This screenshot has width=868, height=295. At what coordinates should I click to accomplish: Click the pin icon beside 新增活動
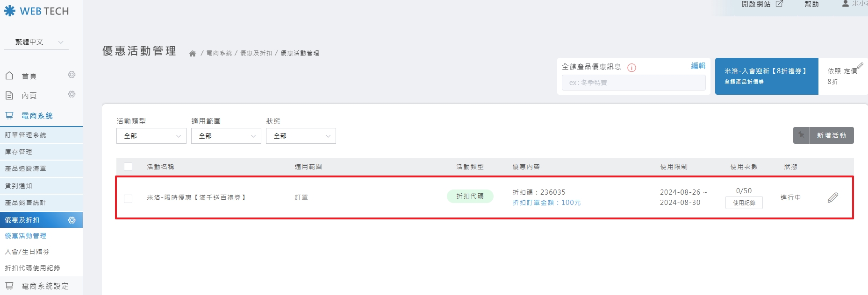point(801,135)
